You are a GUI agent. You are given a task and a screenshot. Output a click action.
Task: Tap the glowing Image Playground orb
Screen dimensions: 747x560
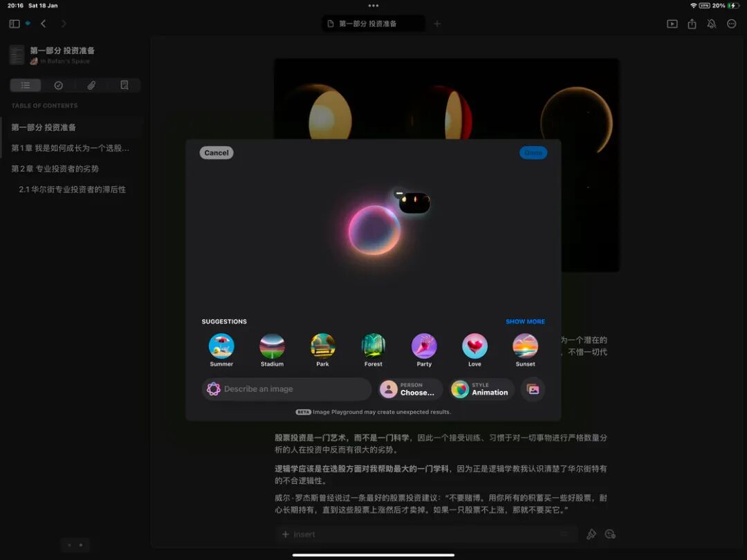(374, 230)
